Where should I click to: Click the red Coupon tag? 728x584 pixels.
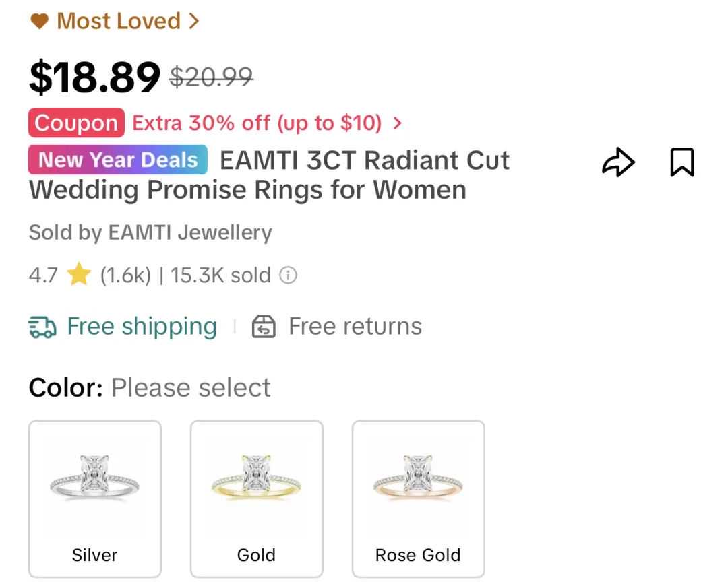tap(77, 123)
